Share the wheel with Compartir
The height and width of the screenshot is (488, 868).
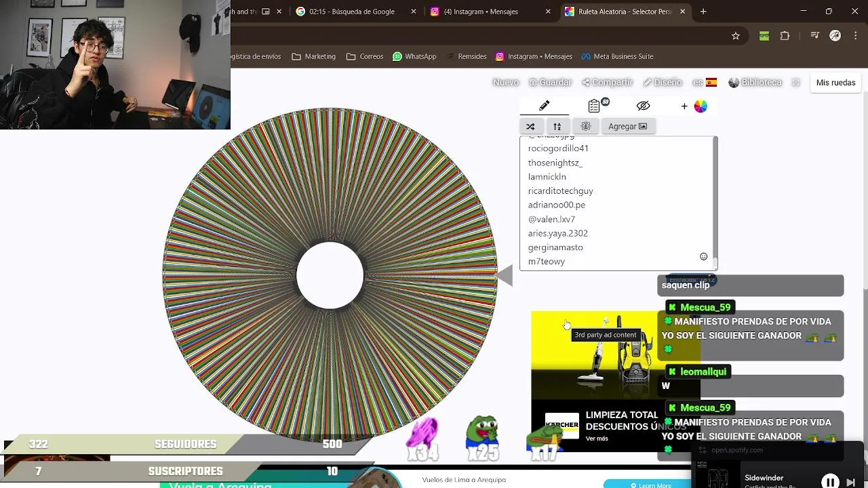607,82
